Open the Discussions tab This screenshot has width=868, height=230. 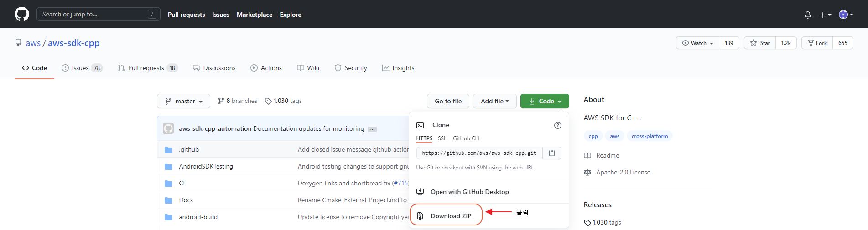pos(214,68)
